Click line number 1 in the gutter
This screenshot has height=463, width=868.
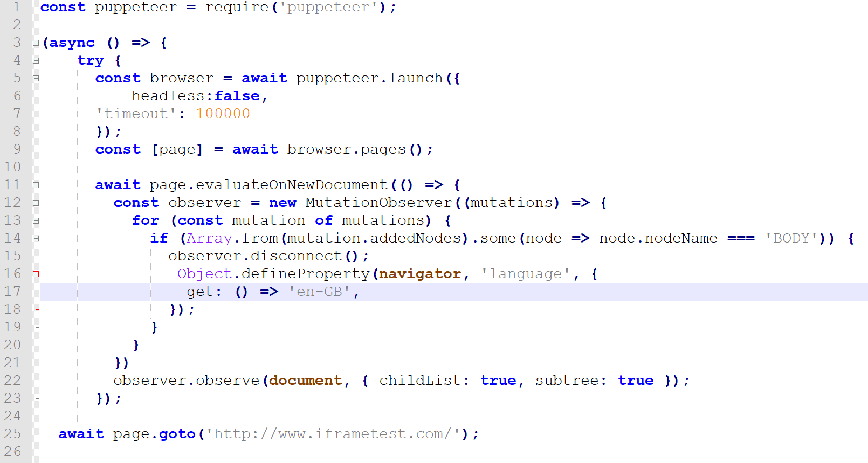[x=17, y=7]
